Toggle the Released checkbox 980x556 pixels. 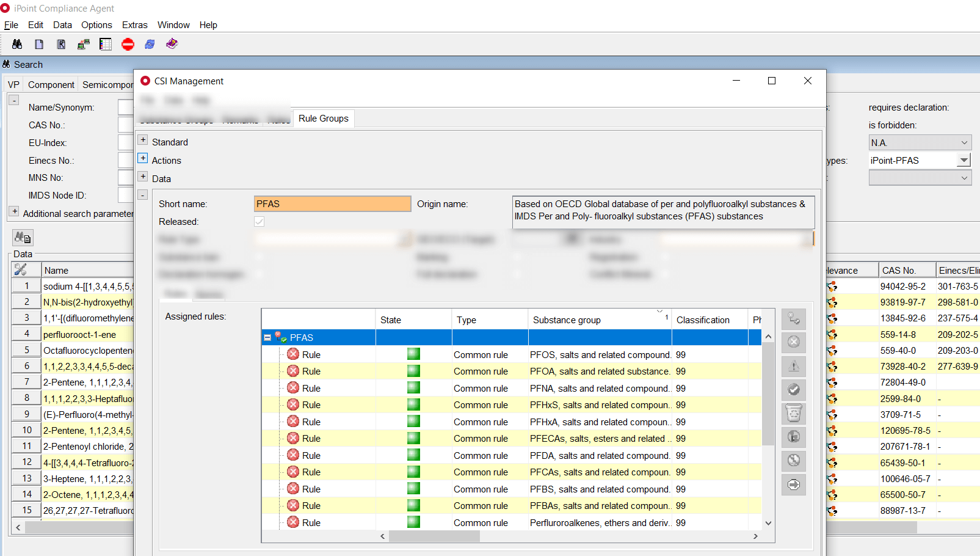[x=260, y=222]
